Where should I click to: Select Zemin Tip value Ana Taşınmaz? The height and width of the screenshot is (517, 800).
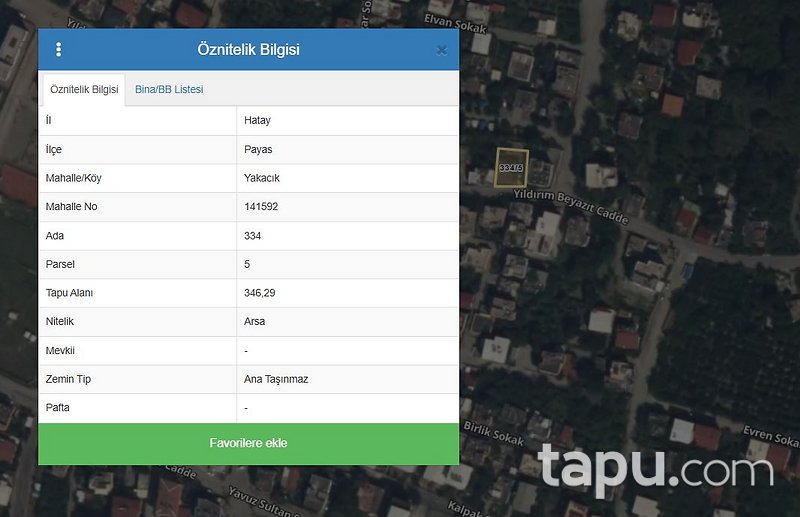coord(276,379)
